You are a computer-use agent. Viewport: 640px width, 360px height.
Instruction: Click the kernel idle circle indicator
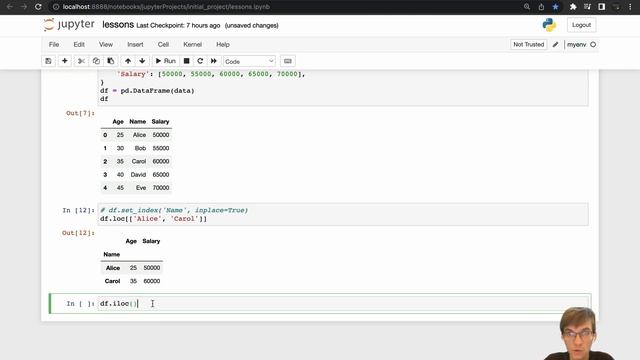click(x=593, y=44)
